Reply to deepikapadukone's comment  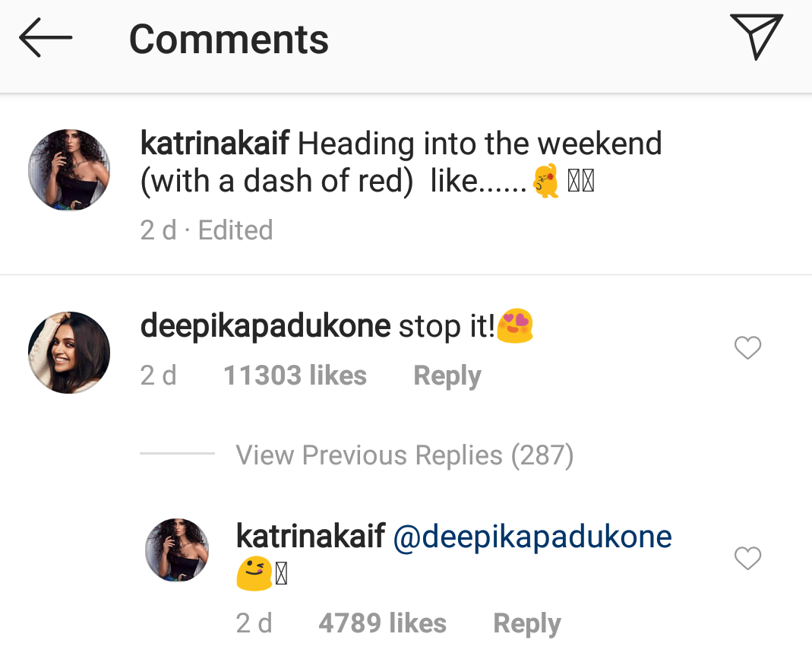(447, 376)
